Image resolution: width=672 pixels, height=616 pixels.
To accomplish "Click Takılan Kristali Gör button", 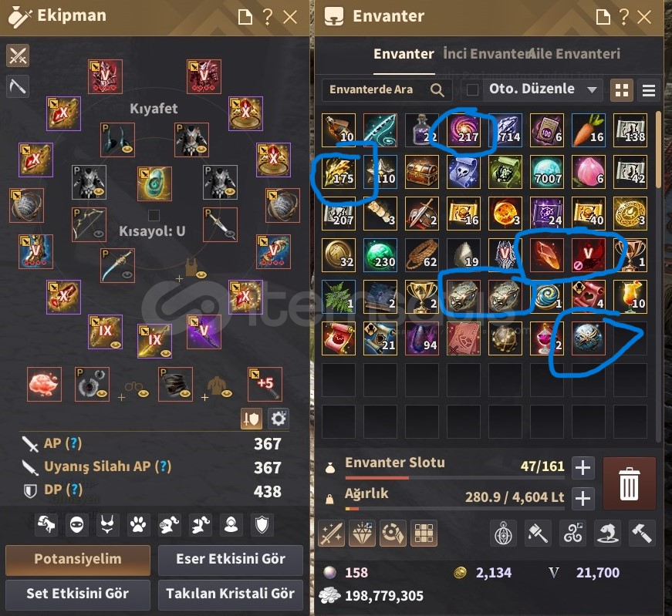I will pos(230,594).
